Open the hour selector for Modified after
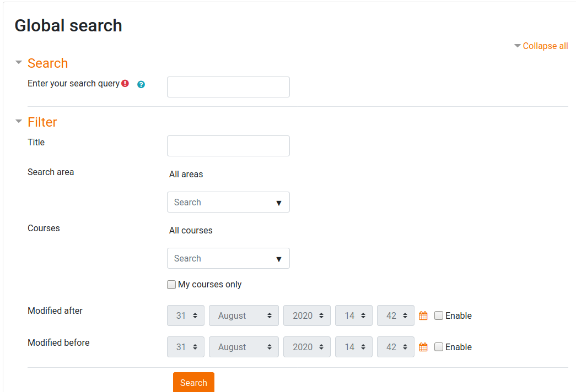The width and height of the screenshot is (576, 392). point(354,315)
